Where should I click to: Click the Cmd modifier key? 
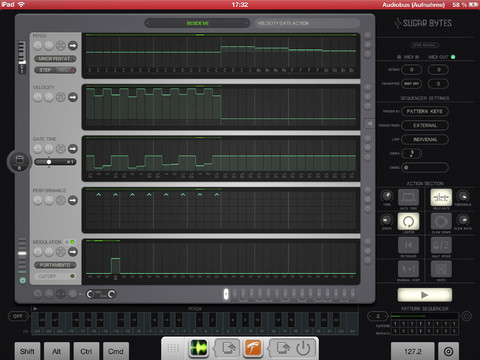pos(116,351)
